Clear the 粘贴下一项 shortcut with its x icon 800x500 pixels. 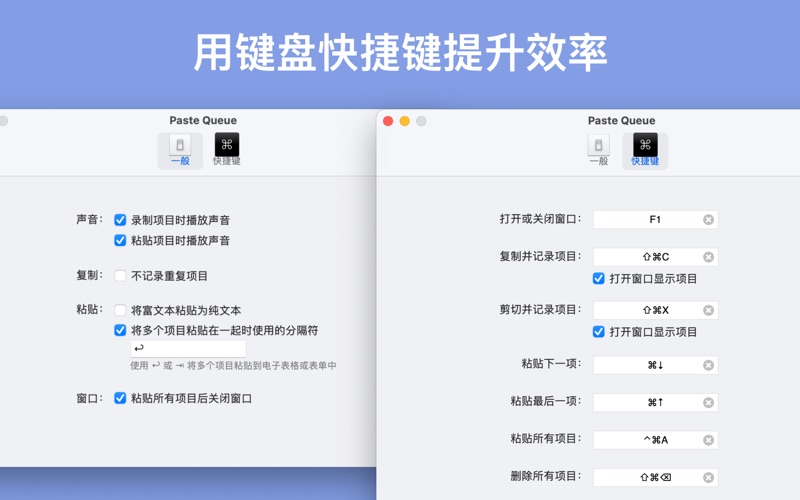(x=708, y=365)
